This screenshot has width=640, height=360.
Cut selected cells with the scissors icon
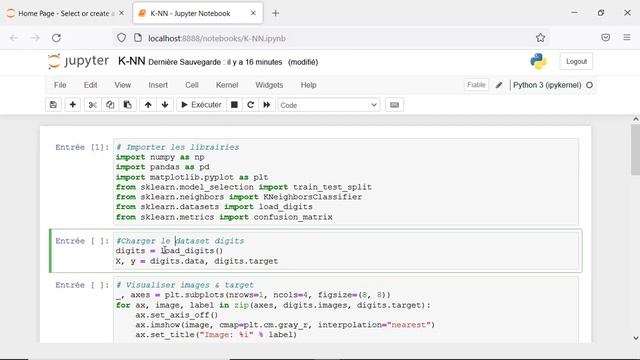93,105
